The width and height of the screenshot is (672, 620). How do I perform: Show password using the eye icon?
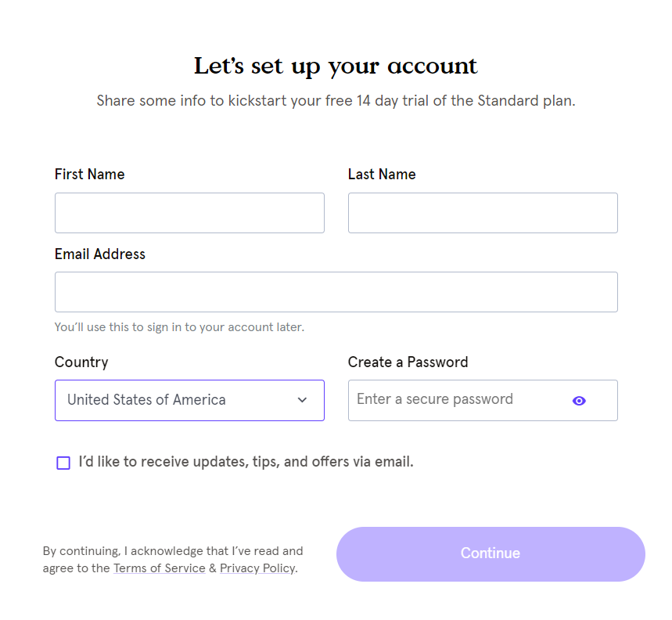pos(579,401)
